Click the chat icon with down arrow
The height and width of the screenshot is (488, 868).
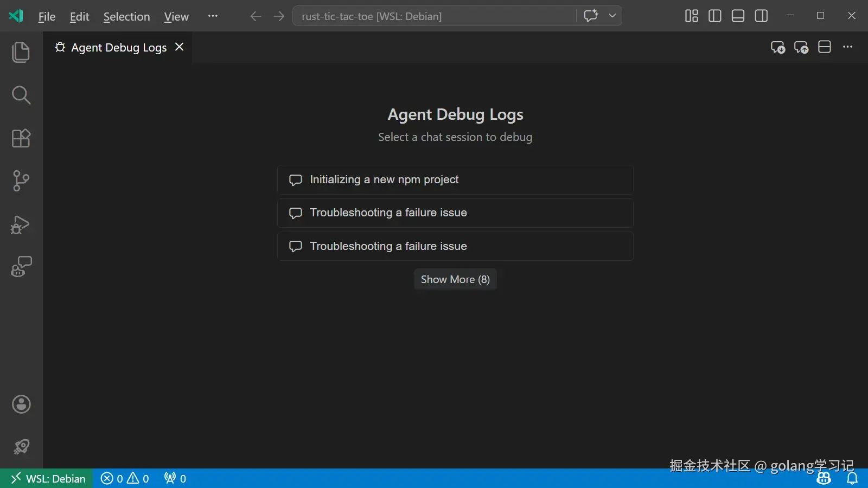coord(778,47)
